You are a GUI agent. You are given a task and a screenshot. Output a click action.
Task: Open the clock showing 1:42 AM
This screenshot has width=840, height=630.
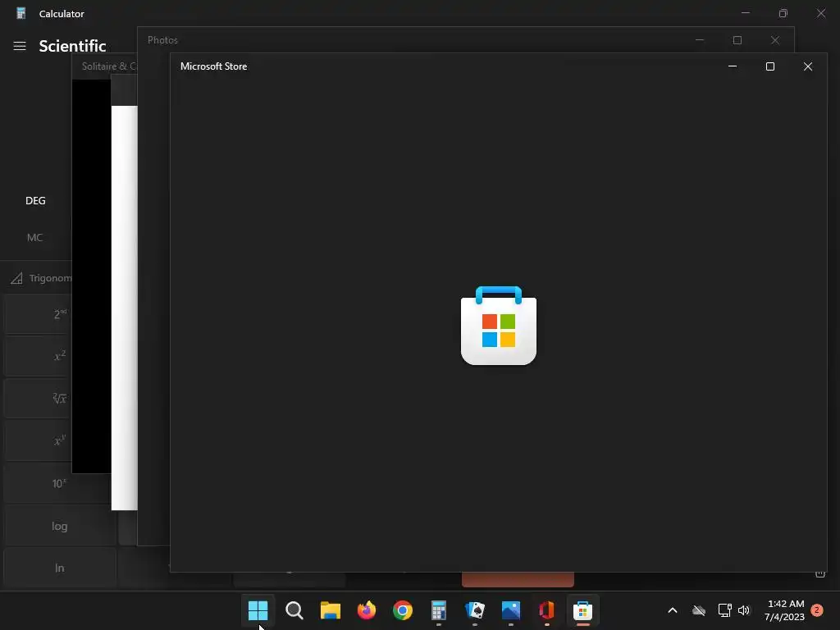click(785, 610)
